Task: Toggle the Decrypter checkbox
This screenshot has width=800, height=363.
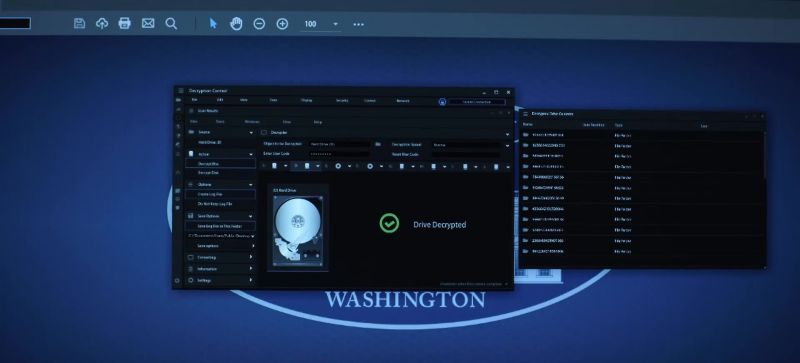Action: [264, 133]
